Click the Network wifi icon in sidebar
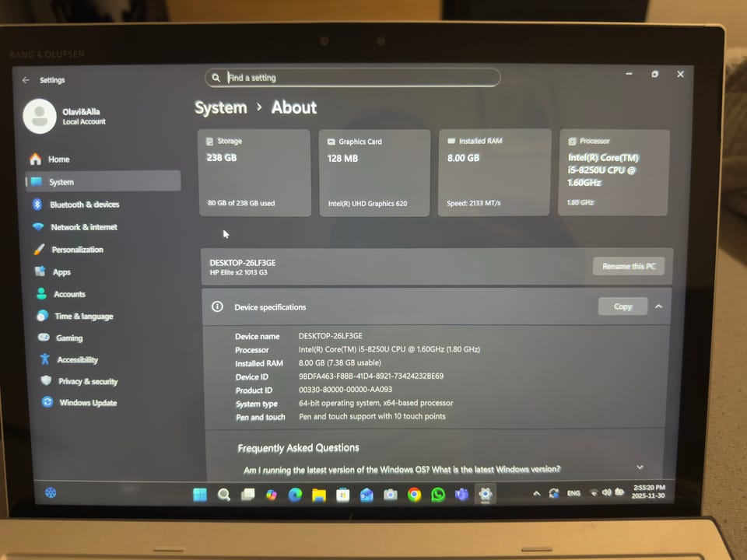 click(x=38, y=226)
